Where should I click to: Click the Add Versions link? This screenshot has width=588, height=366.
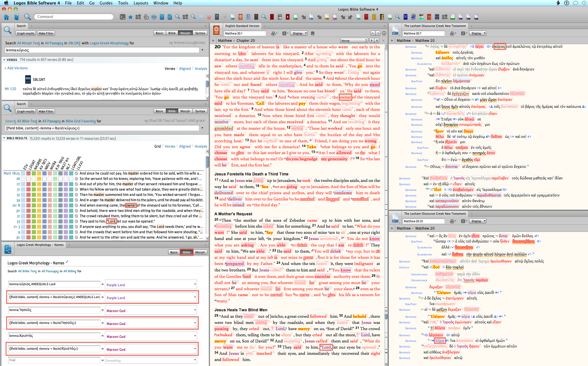pyautogui.click(x=16, y=68)
